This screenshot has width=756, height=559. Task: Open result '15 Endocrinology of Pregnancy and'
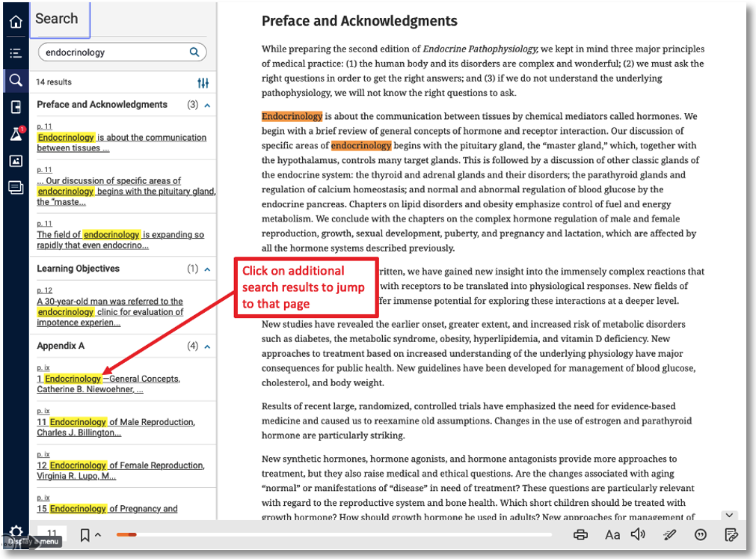pyautogui.click(x=107, y=509)
